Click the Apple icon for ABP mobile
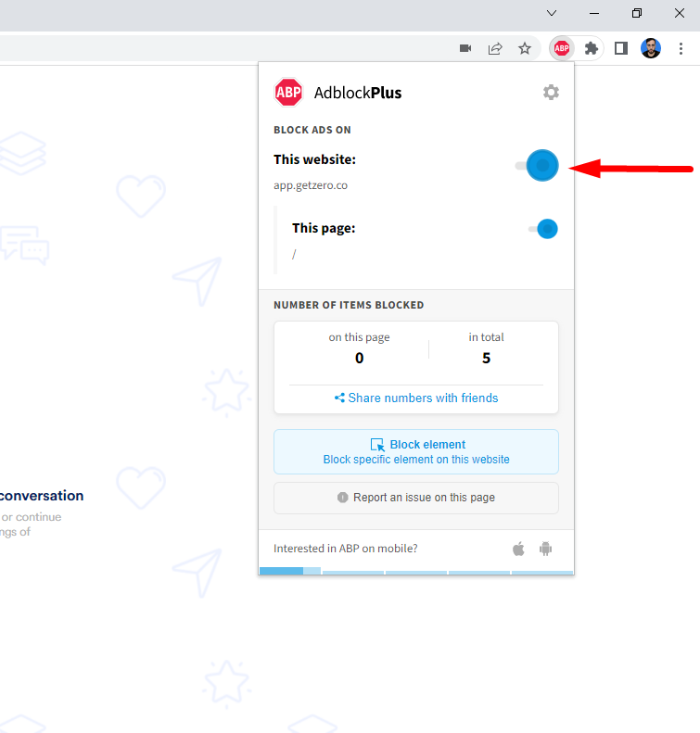700x733 pixels. click(518, 549)
